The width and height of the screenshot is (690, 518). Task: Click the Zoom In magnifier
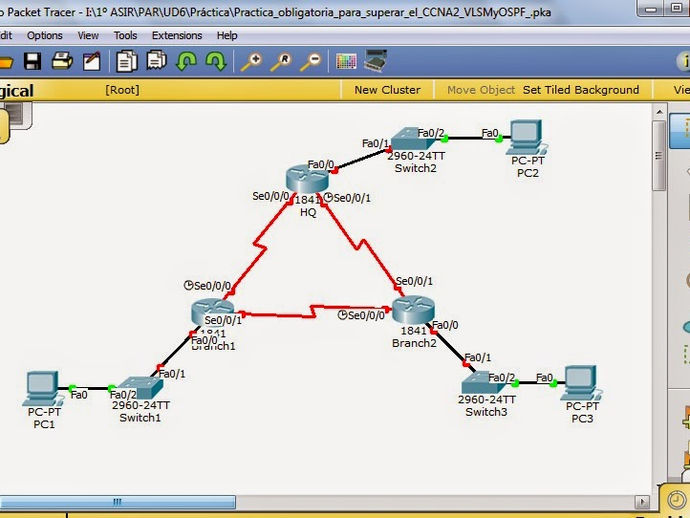pyautogui.click(x=252, y=62)
